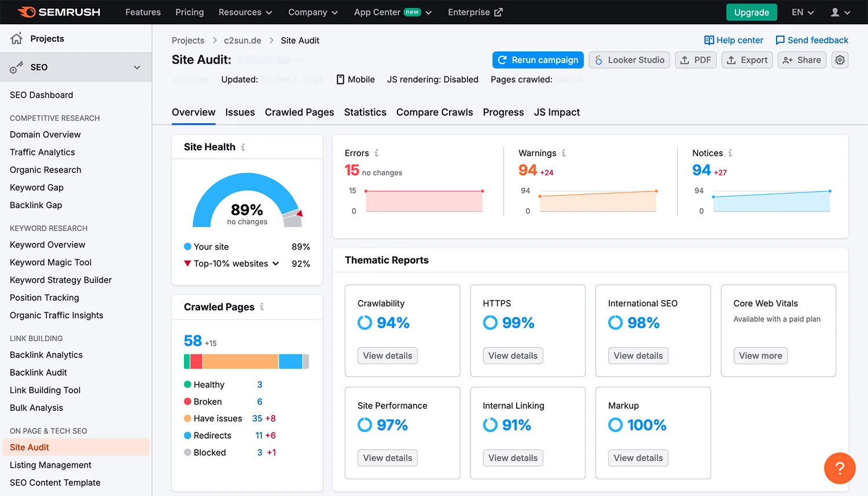
Task: Open Projects home icon in sidebar
Action: pos(16,38)
